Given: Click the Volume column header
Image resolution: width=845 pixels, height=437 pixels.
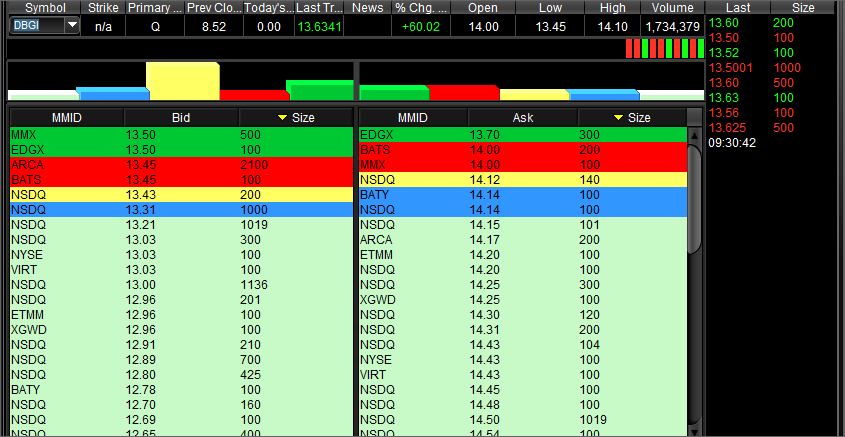Looking at the screenshot, I should [x=672, y=8].
